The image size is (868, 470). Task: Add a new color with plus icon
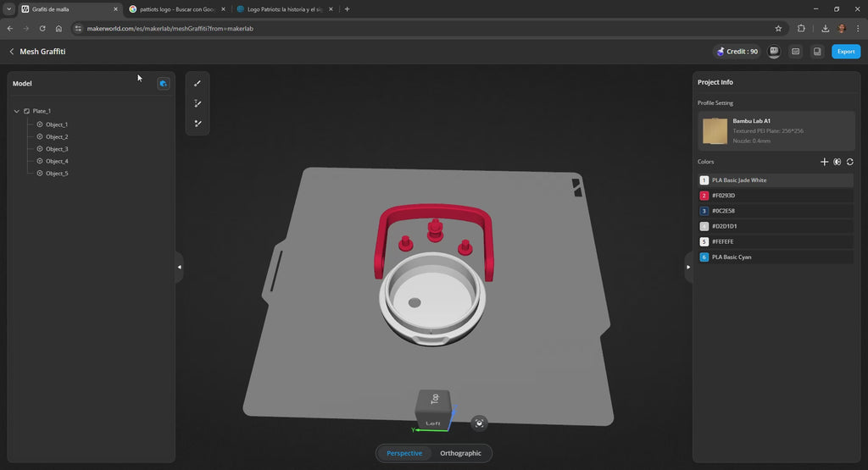pyautogui.click(x=824, y=162)
